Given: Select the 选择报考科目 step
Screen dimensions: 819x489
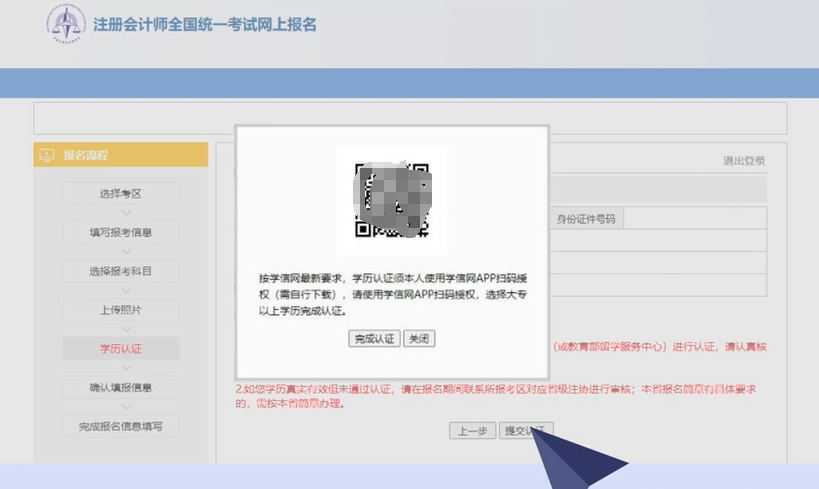Looking at the screenshot, I should click(121, 271).
